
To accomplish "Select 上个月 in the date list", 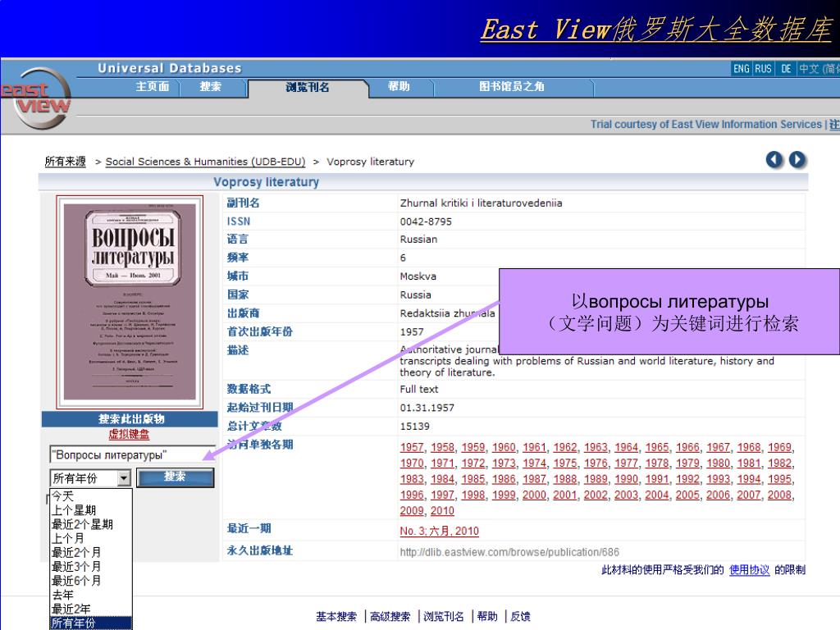I will point(67,538).
